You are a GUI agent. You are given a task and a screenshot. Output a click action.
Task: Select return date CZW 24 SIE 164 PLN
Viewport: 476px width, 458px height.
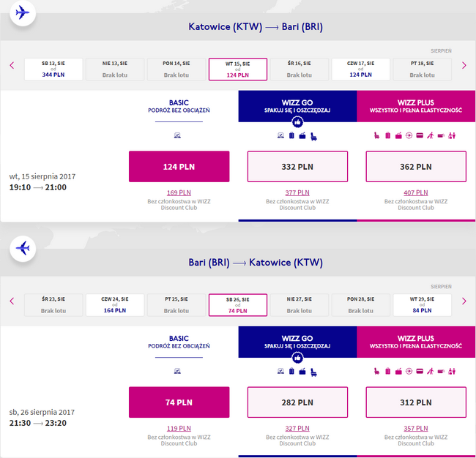(x=115, y=305)
